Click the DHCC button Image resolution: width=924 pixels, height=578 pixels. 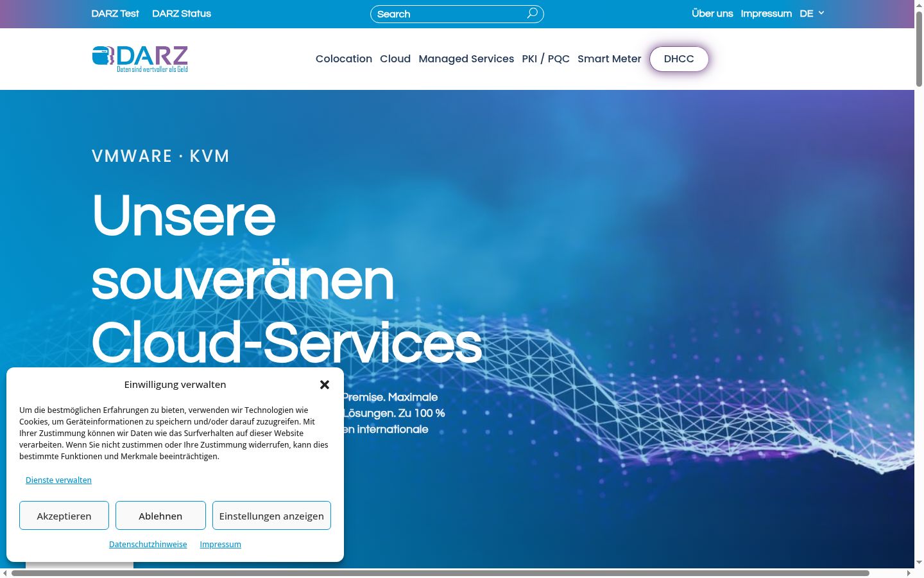point(679,59)
